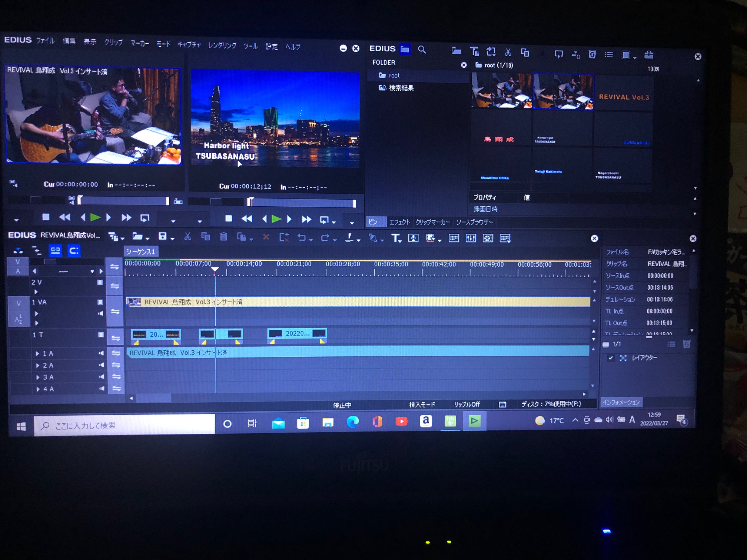The image size is (747, 560).
Task: Open Microsoft Edge from the taskbar
Action: click(x=352, y=422)
